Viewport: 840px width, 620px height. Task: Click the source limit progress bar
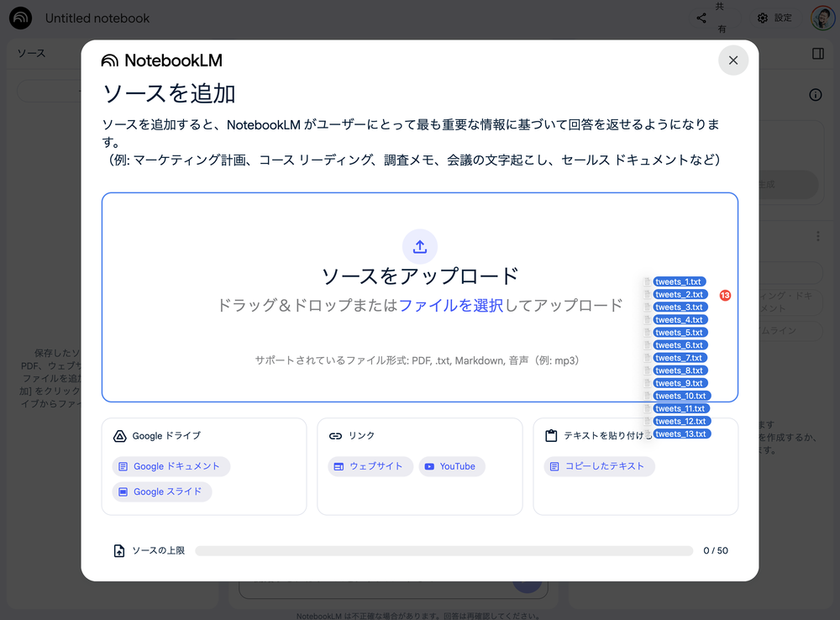[444, 551]
